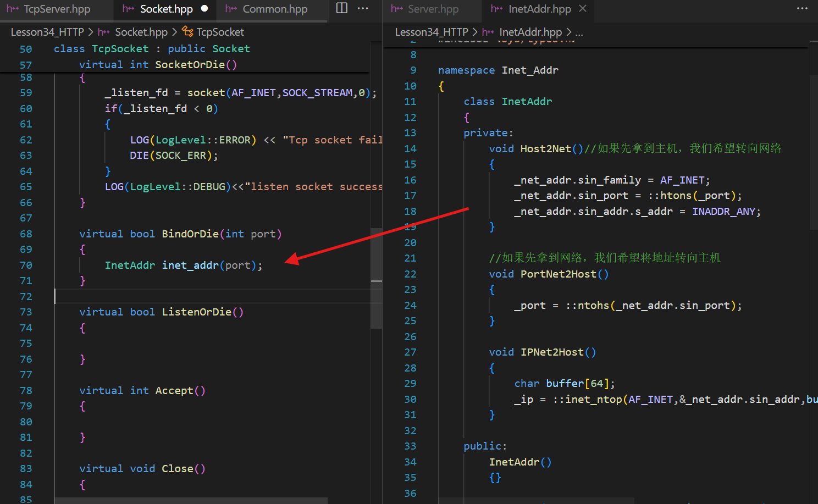Image resolution: width=818 pixels, height=504 pixels.
Task: Open the Common.hpp tab
Action: (275, 9)
